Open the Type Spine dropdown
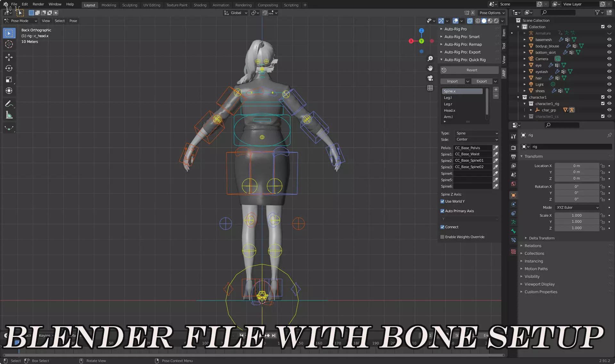This screenshot has height=364, width=615. point(477,133)
